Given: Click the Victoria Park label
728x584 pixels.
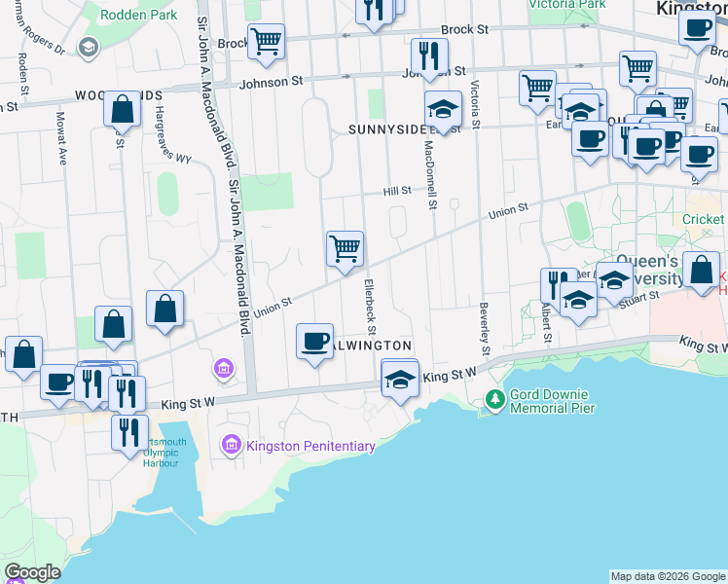Looking at the screenshot, I should [x=567, y=5].
